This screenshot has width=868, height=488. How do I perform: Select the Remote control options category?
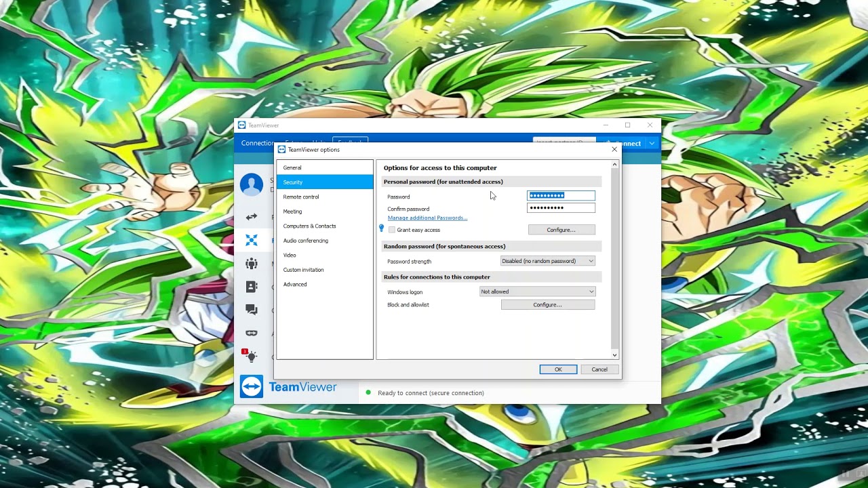[x=325, y=197]
